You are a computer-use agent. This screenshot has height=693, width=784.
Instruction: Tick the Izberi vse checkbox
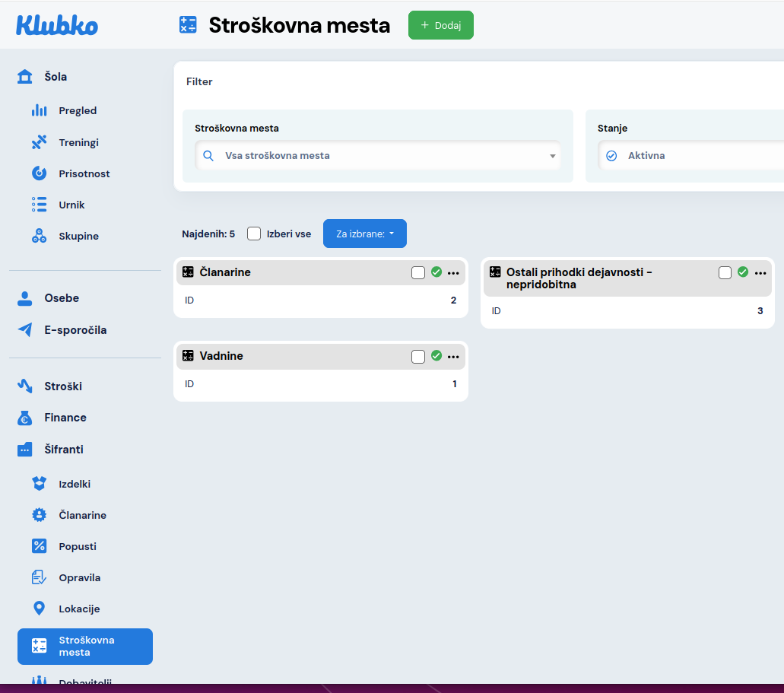(254, 234)
